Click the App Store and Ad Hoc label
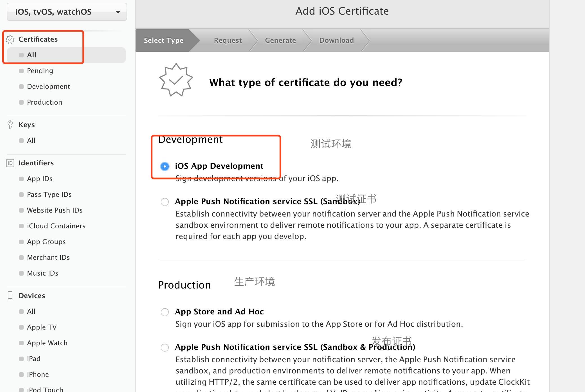The image size is (585, 392). 219,312
